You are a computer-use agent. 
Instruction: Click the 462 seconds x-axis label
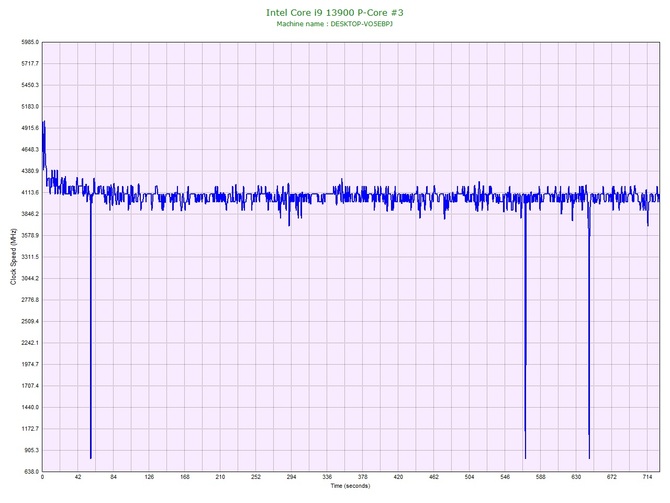[x=434, y=477]
